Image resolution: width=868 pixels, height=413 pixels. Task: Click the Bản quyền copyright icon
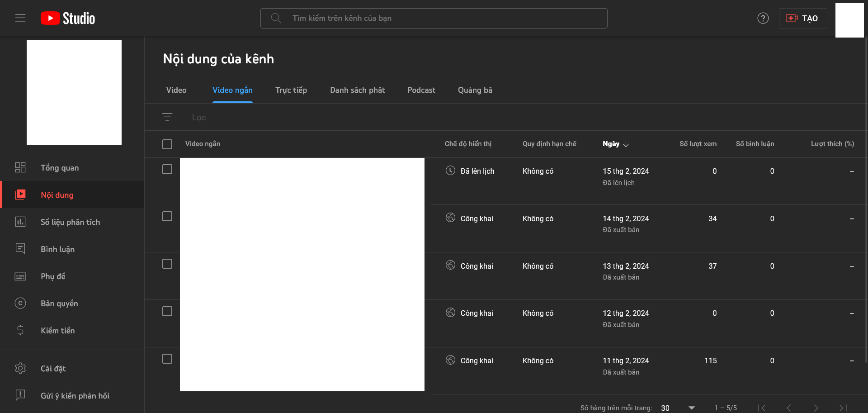20,303
